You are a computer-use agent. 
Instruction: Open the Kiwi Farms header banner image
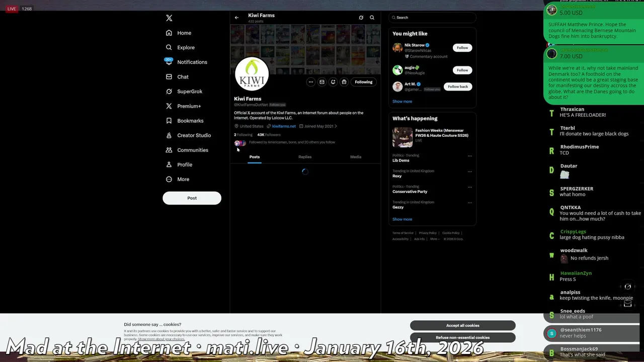pos(305,49)
